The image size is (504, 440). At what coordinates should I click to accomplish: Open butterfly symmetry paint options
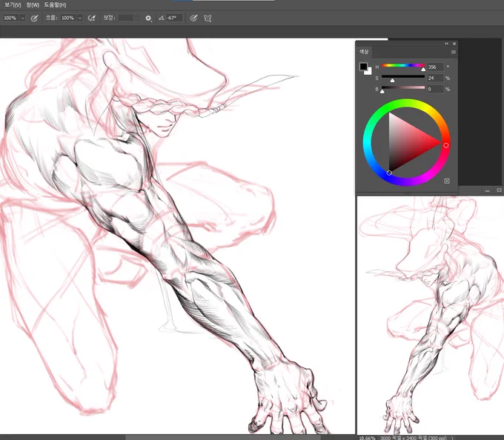point(208,19)
